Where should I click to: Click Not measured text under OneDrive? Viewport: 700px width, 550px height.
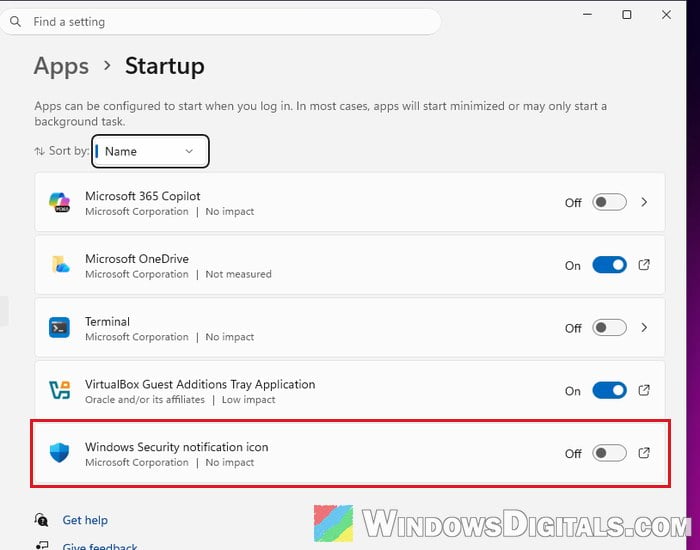(x=238, y=274)
